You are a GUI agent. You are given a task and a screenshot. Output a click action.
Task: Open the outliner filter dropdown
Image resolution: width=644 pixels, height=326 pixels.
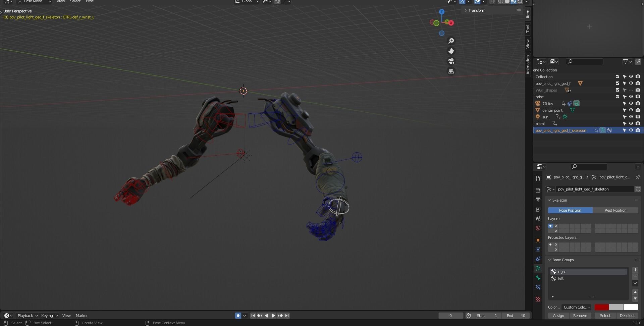click(x=628, y=62)
